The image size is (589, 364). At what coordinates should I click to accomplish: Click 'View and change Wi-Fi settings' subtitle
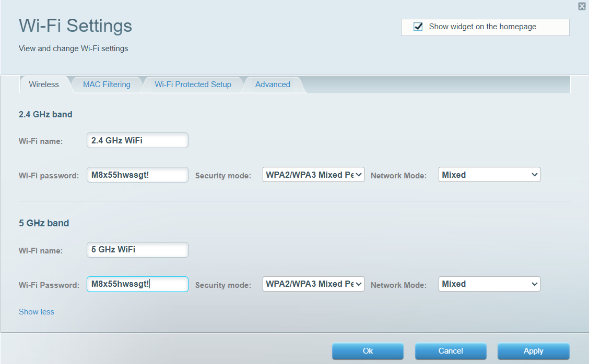tap(73, 48)
